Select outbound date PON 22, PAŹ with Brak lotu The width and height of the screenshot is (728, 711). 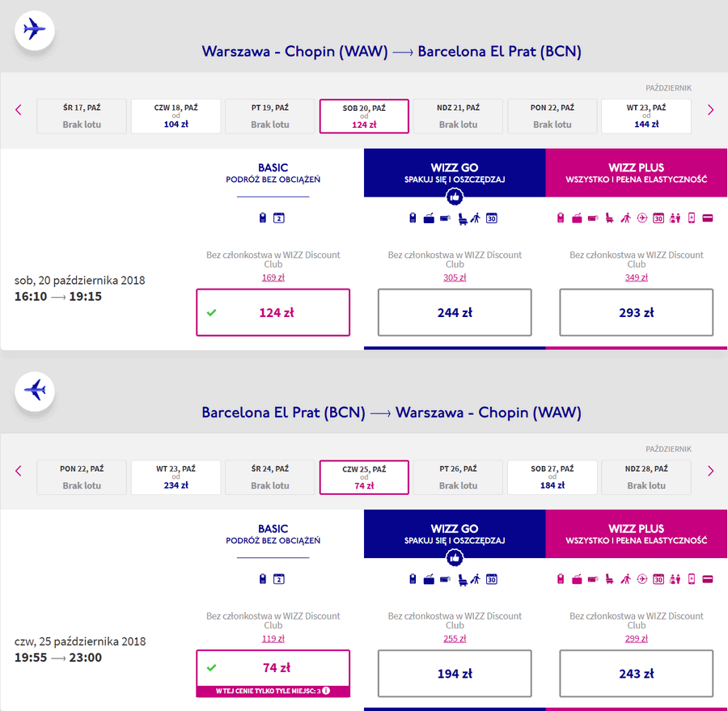(x=552, y=116)
